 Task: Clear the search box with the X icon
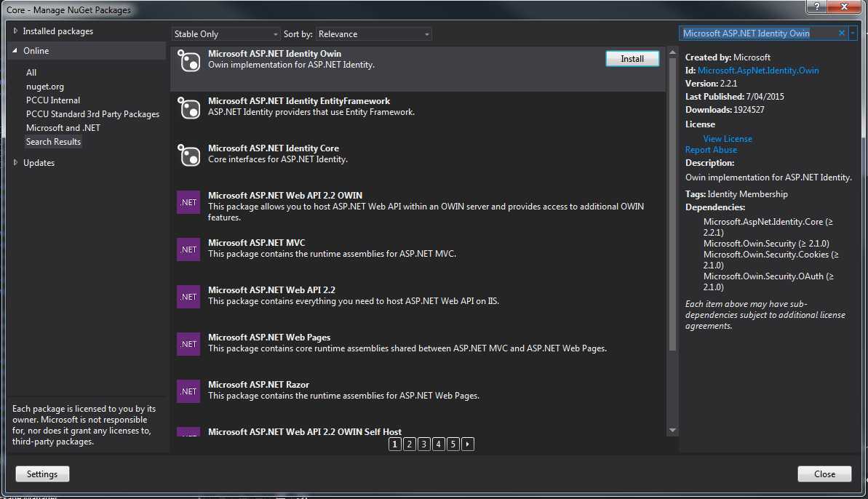pos(841,33)
